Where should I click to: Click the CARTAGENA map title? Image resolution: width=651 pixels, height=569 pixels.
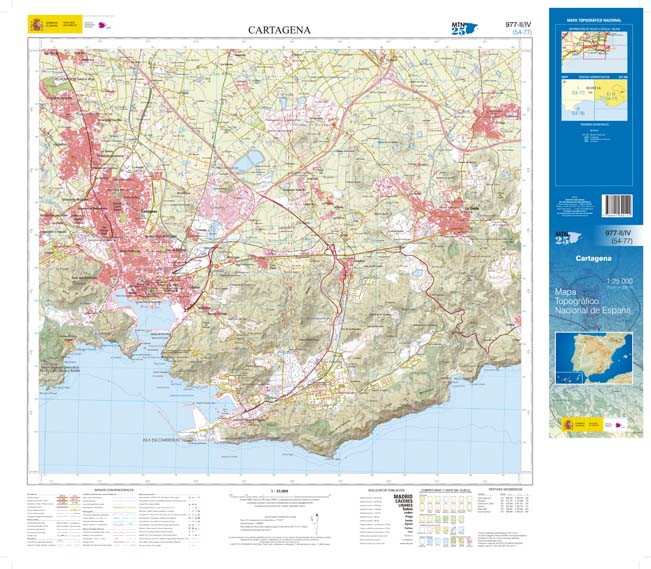pos(279,30)
